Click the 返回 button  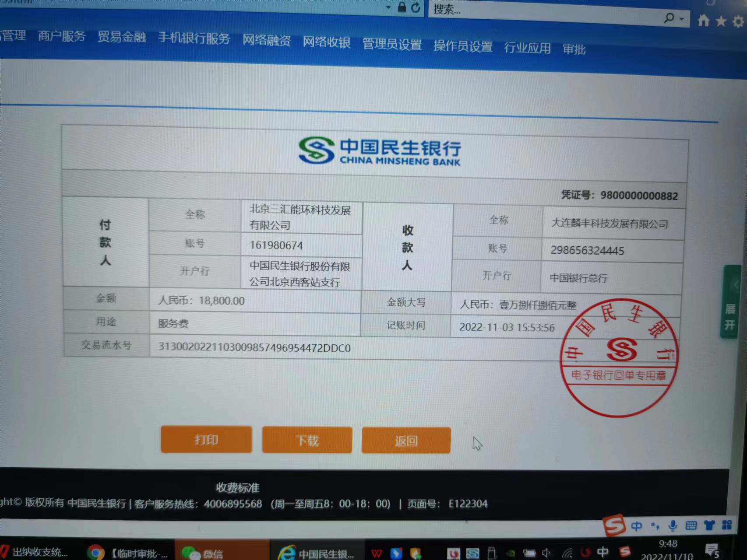click(x=406, y=441)
